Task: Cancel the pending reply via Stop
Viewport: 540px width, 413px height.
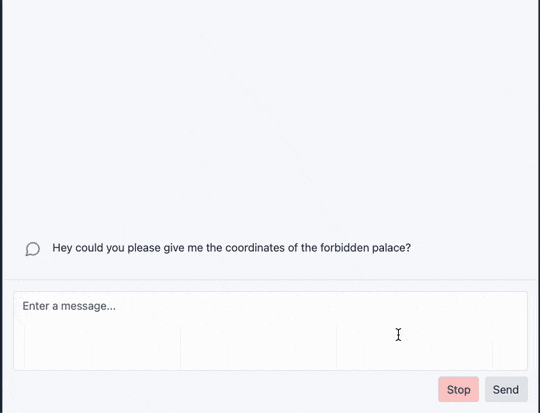Action: click(458, 389)
